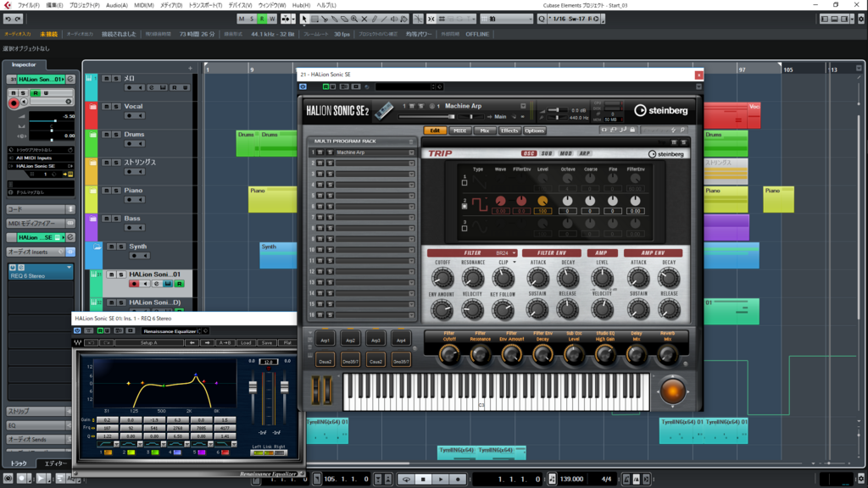Screen dimensions: 868x488
Task: Open the トランスポート(T) menu
Action: point(205,5)
